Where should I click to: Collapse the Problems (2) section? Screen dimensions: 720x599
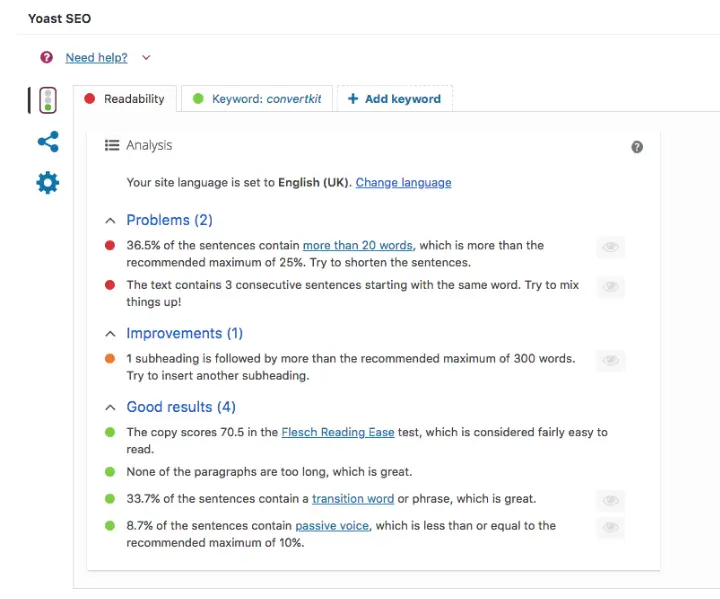coord(110,220)
